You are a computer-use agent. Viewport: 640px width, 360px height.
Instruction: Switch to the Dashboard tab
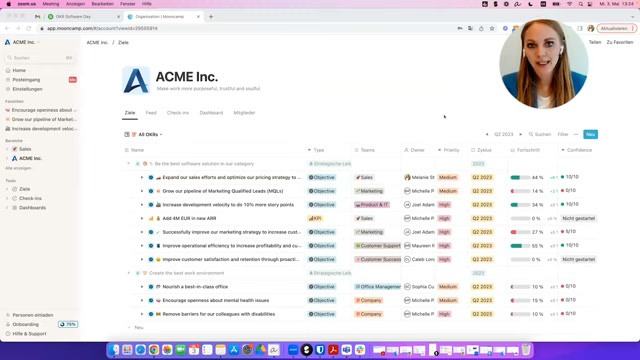pos(211,113)
